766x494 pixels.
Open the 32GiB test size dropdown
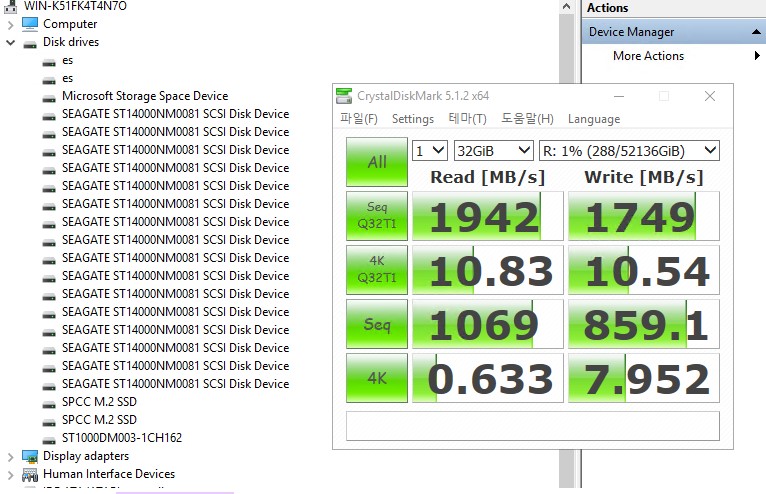[x=493, y=151]
